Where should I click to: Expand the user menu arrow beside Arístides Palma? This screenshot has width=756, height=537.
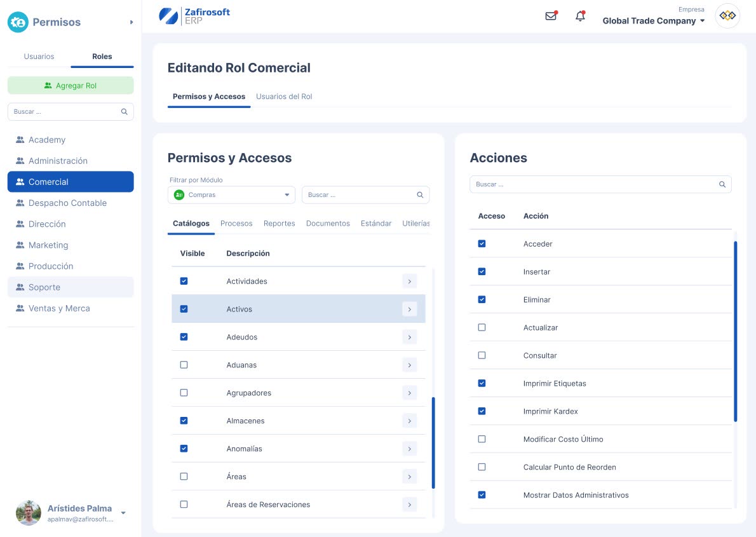123,513
